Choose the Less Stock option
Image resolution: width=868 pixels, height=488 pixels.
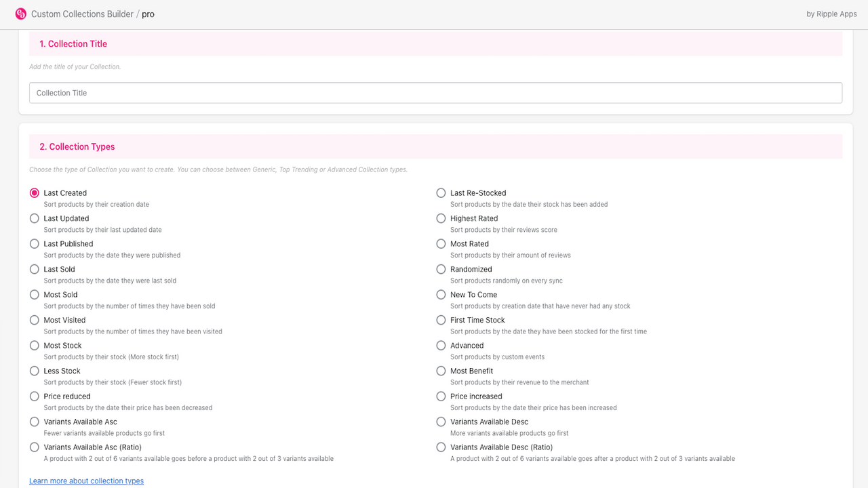coord(35,371)
